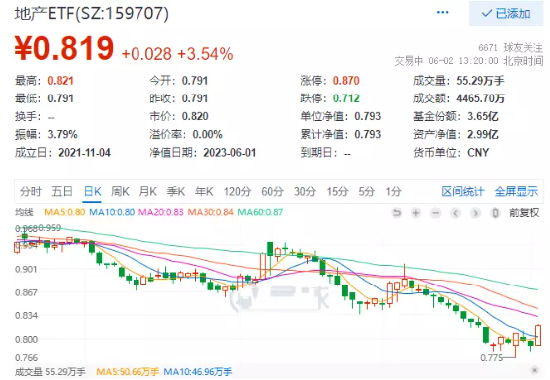Click the MA20:0.83 moving average label

[161, 212]
